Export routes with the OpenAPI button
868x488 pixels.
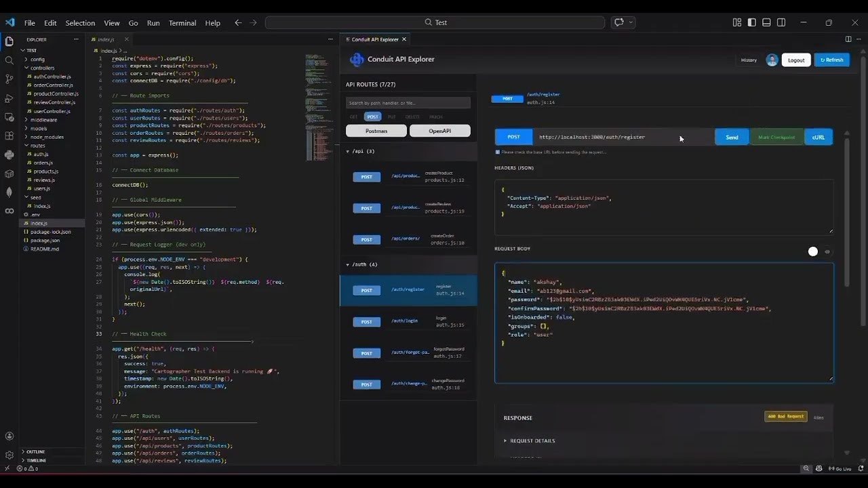click(x=439, y=131)
